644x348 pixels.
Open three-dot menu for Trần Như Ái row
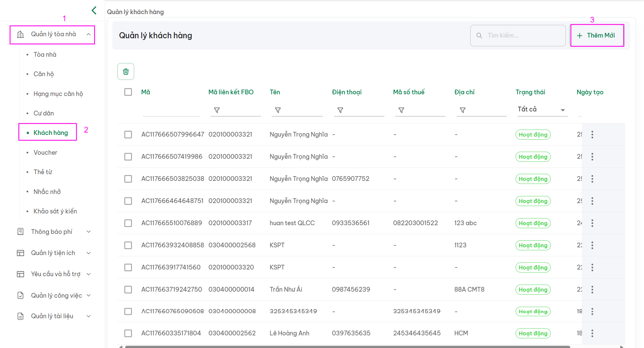tap(592, 290)
